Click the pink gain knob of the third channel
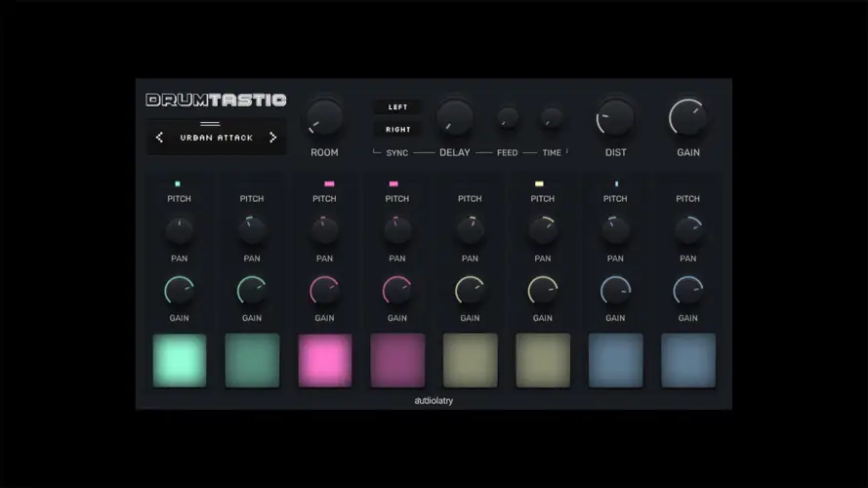 [x=324, y=290]
